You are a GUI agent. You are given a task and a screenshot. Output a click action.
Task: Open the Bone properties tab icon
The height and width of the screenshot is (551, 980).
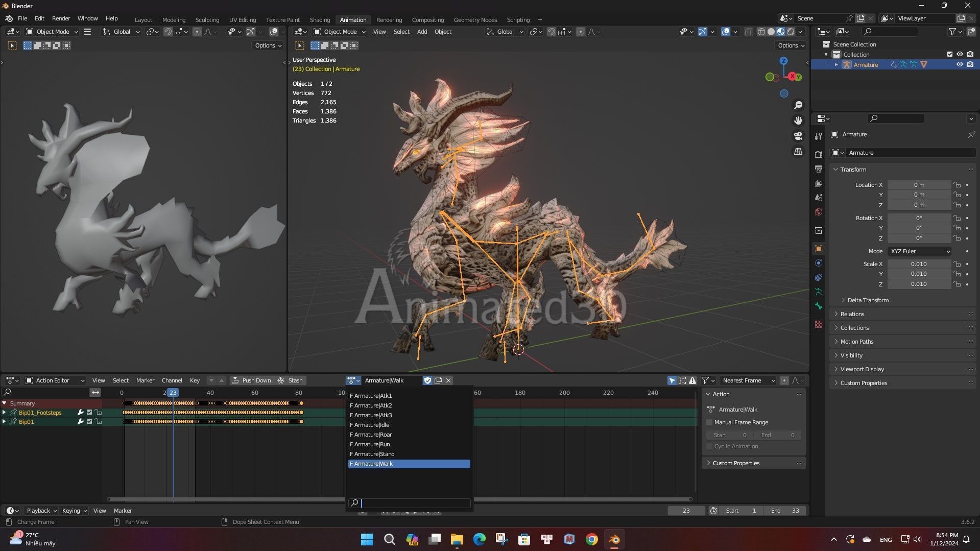[x=819, y=306]
